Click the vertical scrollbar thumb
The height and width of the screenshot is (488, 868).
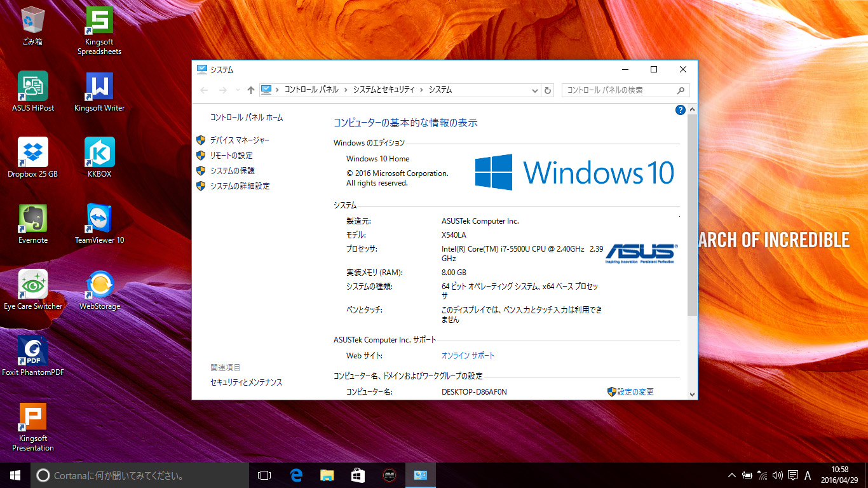click(693, 215)
